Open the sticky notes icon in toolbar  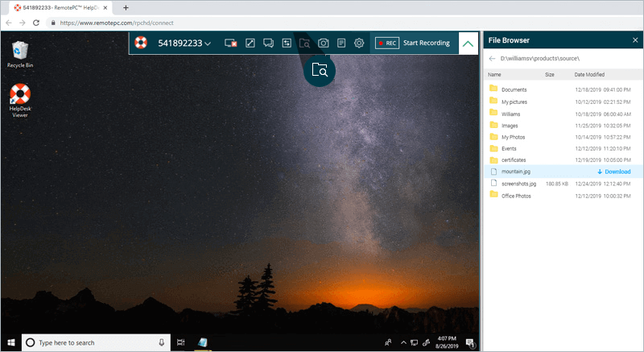pyautogui.click(x=341, y=43)
